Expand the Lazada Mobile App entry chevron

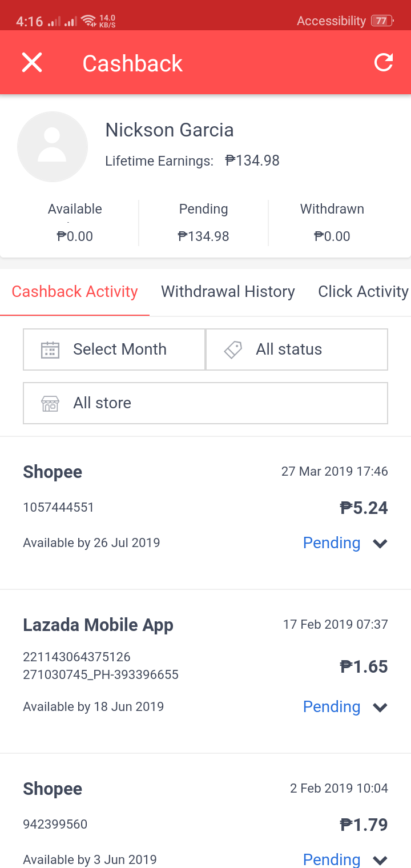coord(380,708)
